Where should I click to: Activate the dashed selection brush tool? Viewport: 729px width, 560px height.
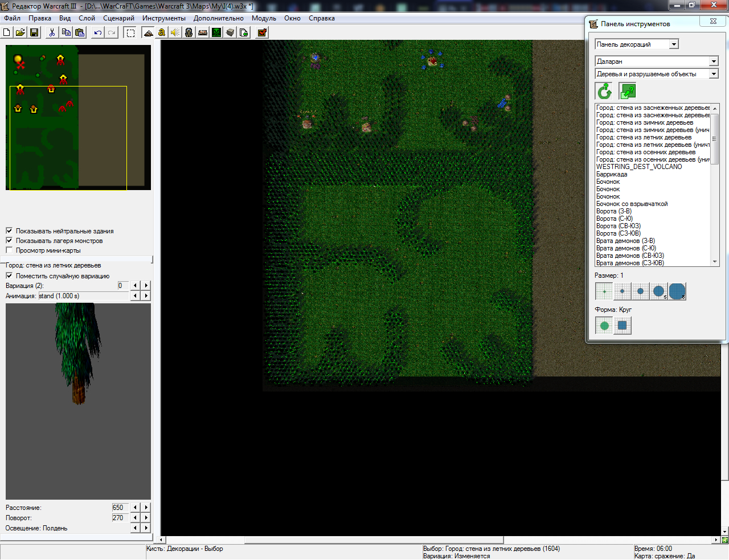130,32
